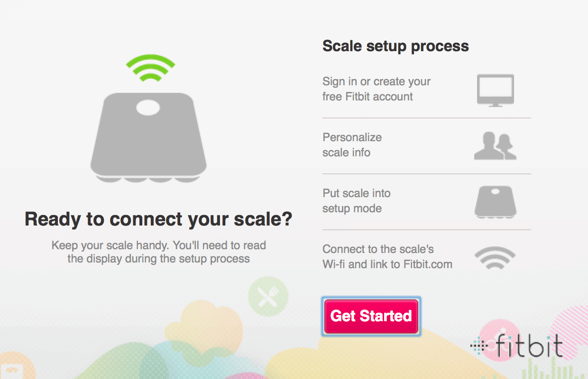Click the "Ready to connect your scale?" heading
Screen dimensions: 588x379
click(158, 219)
